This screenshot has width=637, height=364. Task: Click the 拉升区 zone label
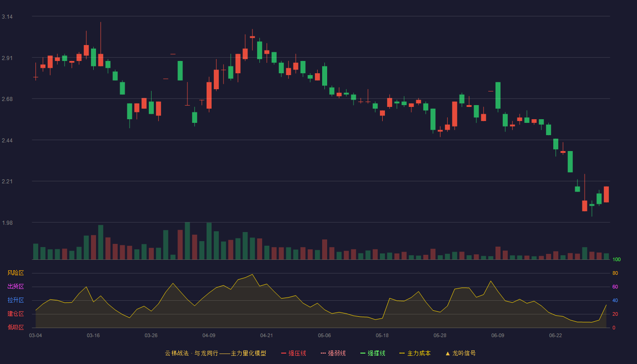point(15,300)
